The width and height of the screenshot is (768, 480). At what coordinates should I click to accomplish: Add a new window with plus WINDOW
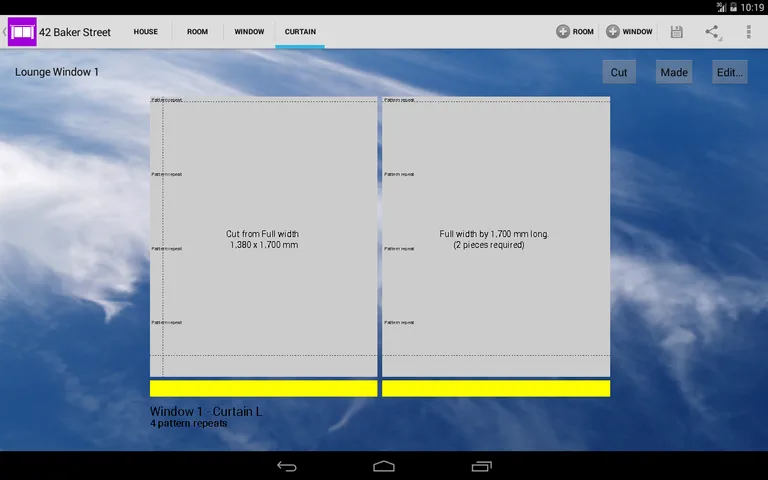click(x=629, y=32)
